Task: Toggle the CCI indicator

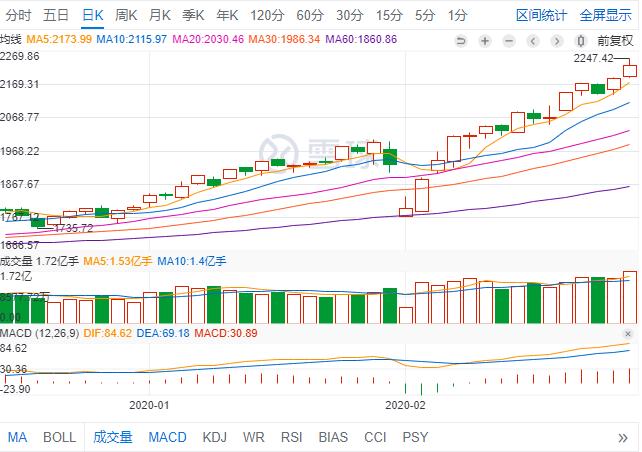Action: pos(375,437)
